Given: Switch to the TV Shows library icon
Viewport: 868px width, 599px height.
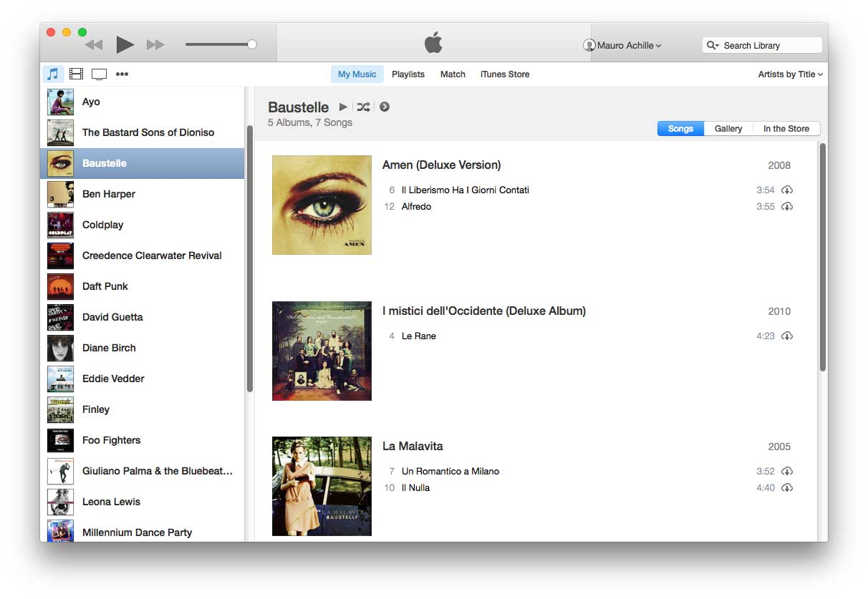Looking at the screenshot, I should tap(99, 74).
